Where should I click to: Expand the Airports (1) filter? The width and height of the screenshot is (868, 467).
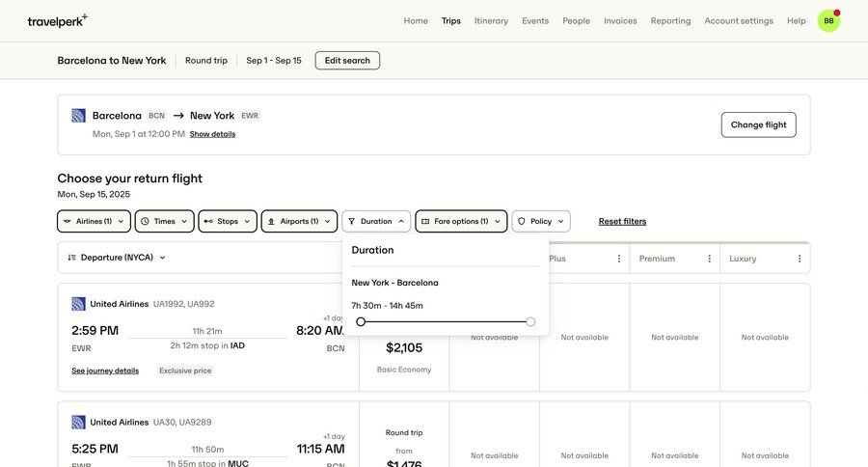[299, 221]
